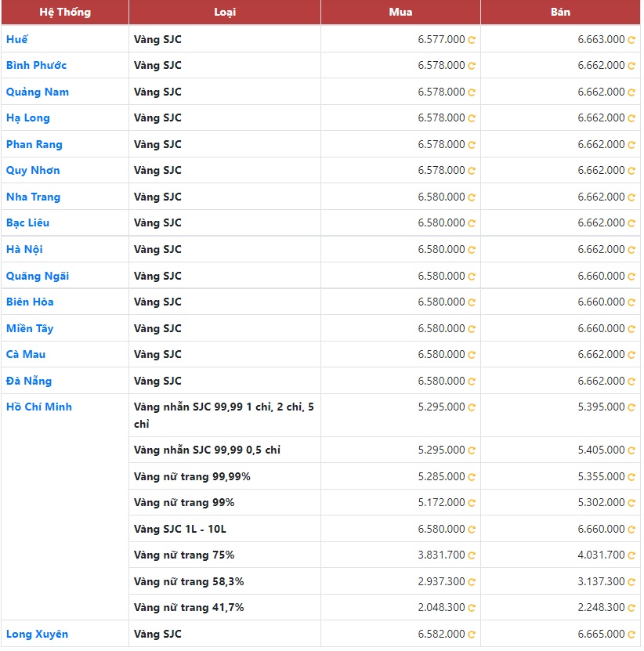Click the icon beside Vàng nữ trang 99% Bán price
Screen dimensions: 644x651
[631, 503]
